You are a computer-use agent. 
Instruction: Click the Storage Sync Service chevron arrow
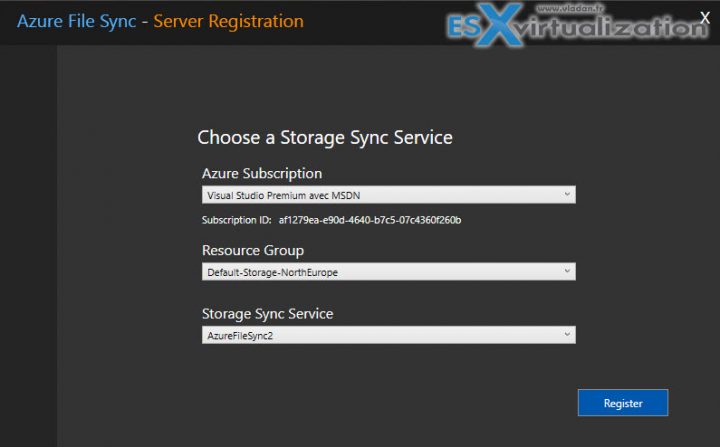coord(567,335)
